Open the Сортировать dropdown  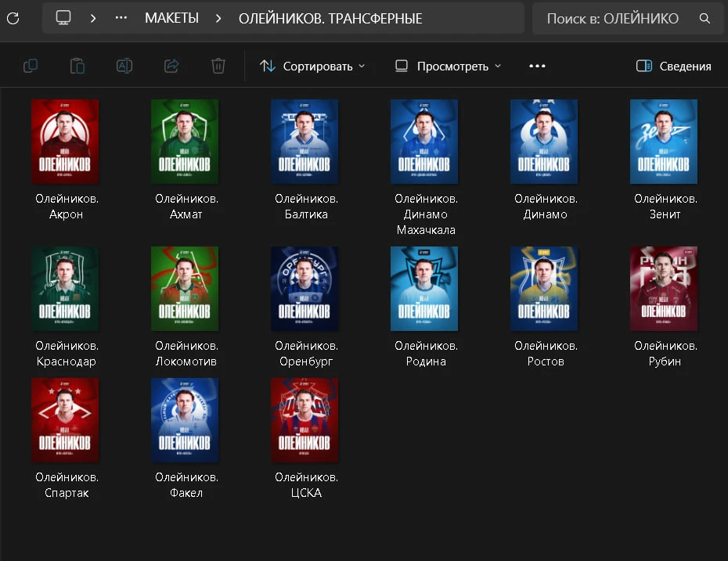312,66
